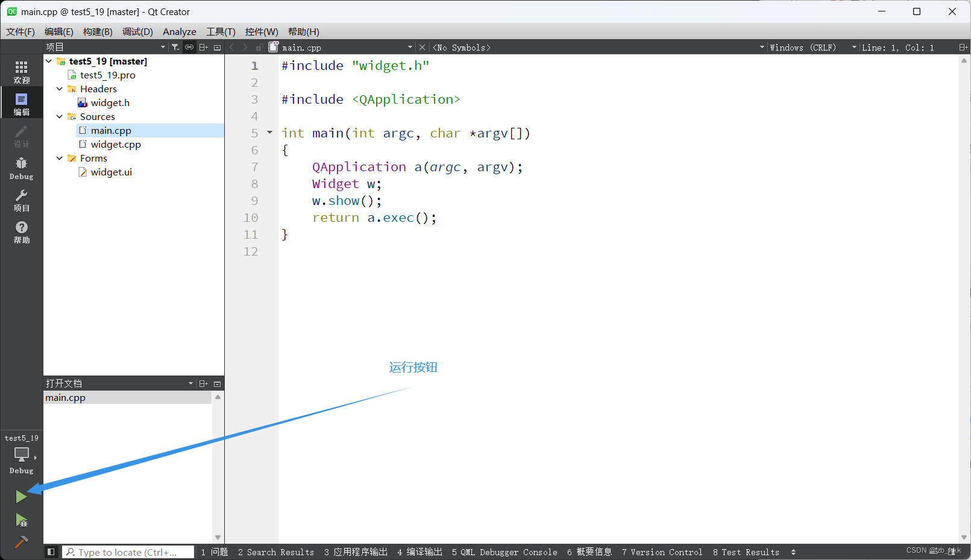Show the 3 应用程序输出 pane
971x560 pixels.
click(x=356, y=552)
